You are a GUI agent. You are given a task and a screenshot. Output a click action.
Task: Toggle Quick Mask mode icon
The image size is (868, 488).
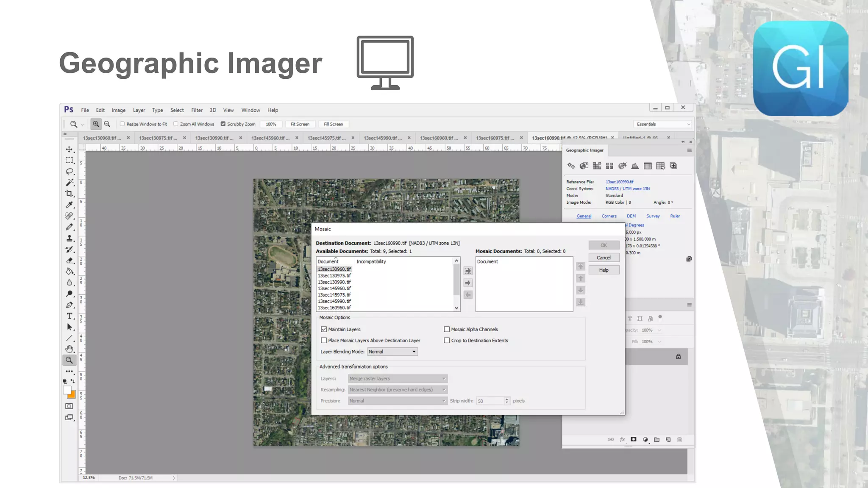click(x=69, y=406)
